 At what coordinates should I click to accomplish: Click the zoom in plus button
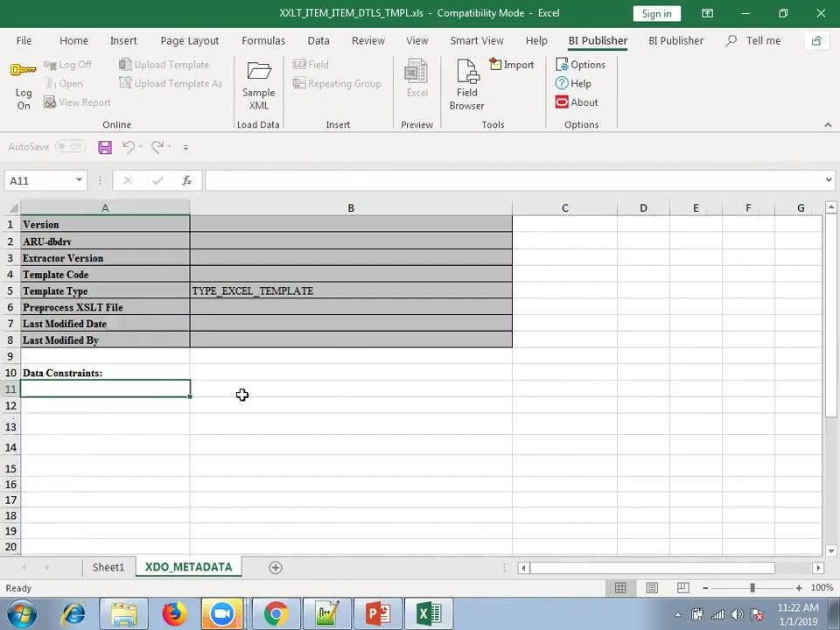point(799,588)
